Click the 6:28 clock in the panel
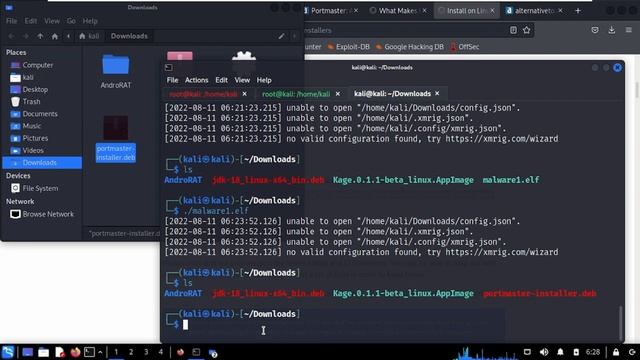 (x=593, y=352)
